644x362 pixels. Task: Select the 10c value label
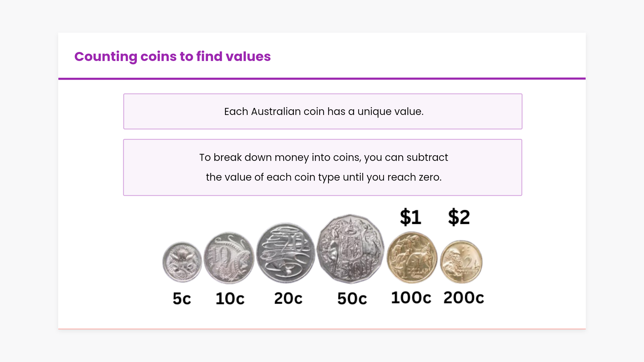(230, 298)
